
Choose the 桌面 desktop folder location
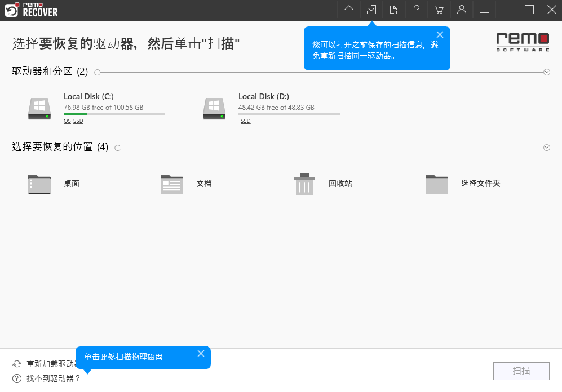54,184
